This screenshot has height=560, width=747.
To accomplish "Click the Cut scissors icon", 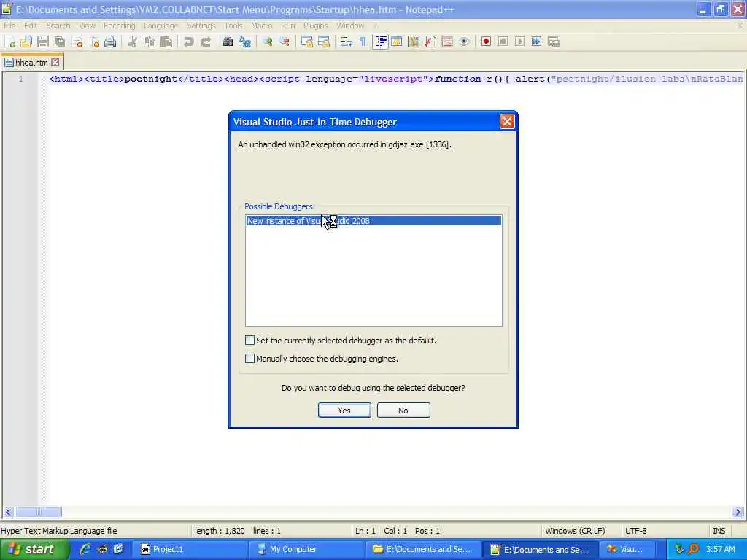I will coord(133,42).
